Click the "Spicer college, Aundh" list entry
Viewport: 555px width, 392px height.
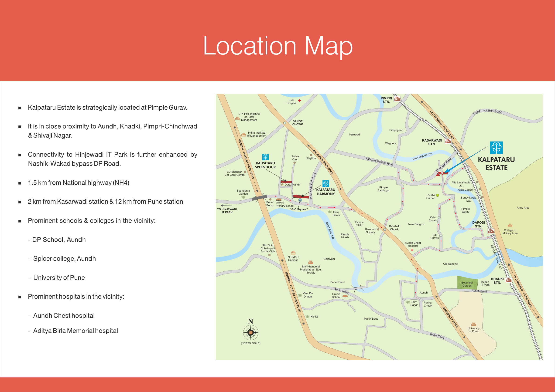[x=65, y=259]
